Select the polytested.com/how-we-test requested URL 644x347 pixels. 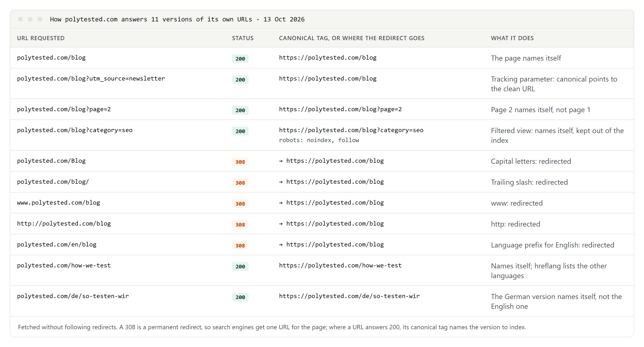64,265
